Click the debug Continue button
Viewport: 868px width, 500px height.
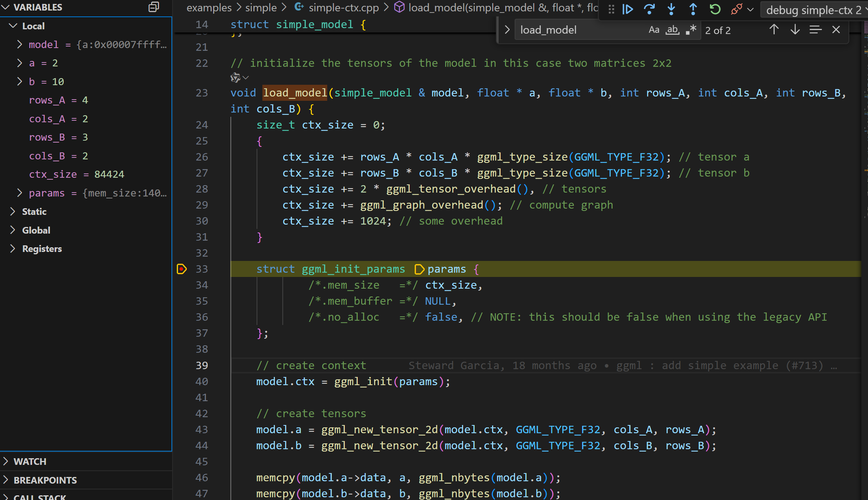click(627, 9)
